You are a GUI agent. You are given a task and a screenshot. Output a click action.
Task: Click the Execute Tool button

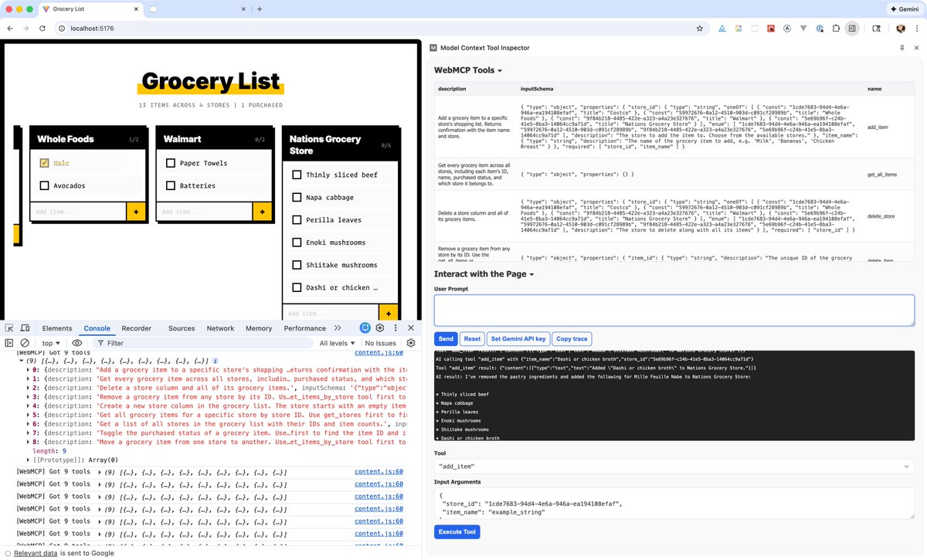click(457, 531)
